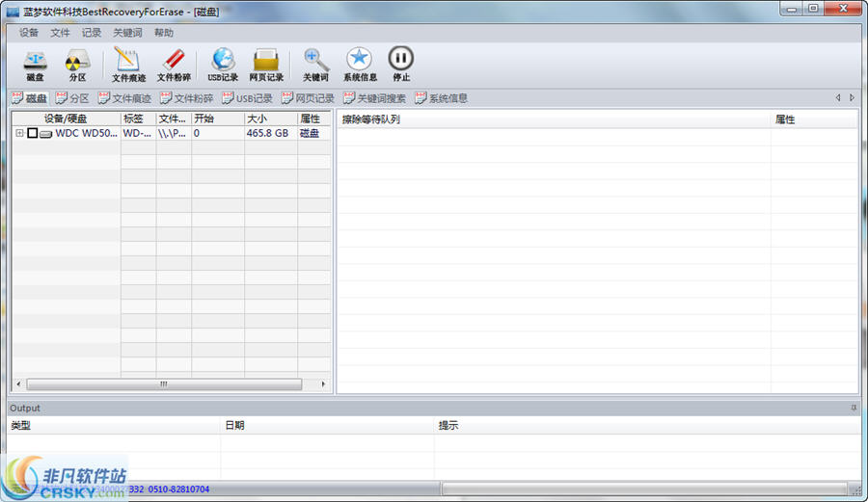This screenshot has width=868, height=502.
Task: Sort by 属性 column in disk list
Action: pos(313,119)
